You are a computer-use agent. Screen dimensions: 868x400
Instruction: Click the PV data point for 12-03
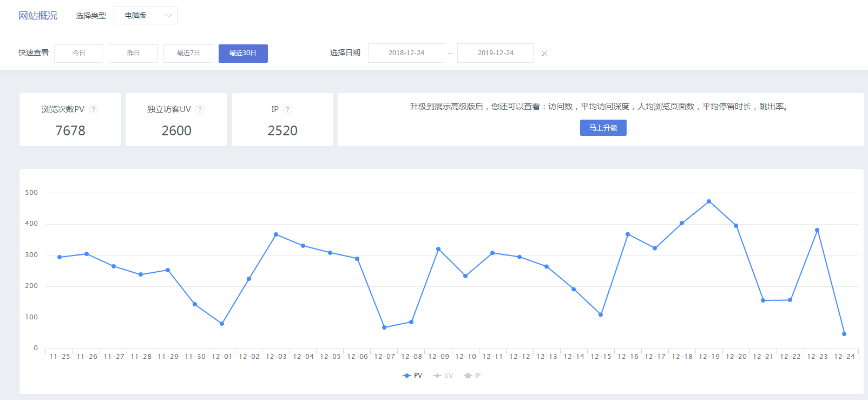[x=276, y=234]
